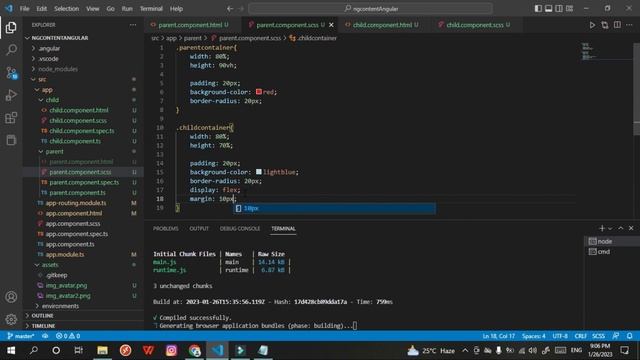Click the feedback icon in status bar

point(616,336)
